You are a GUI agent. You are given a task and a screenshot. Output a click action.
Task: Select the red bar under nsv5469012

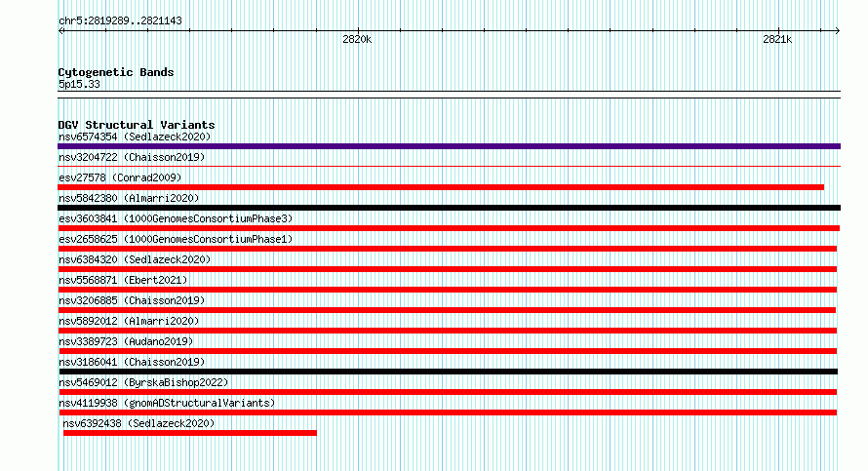448,392
